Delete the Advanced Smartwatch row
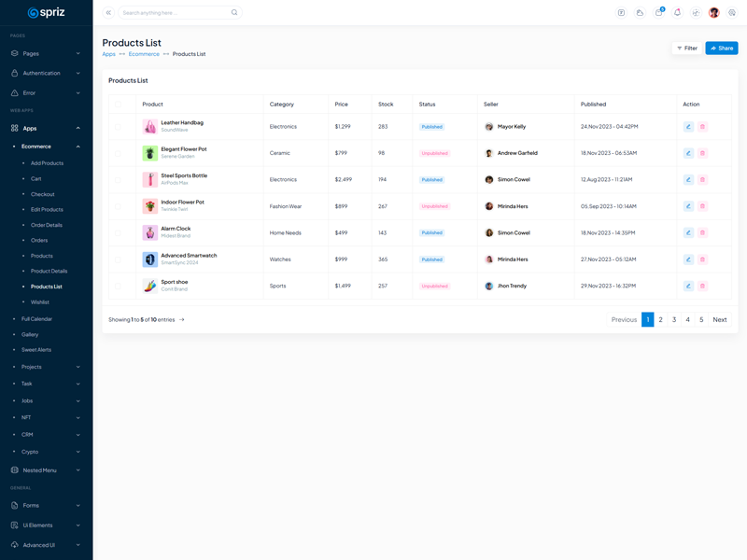The height and width of the screenshot is (560, 747). tap(702, 259)
